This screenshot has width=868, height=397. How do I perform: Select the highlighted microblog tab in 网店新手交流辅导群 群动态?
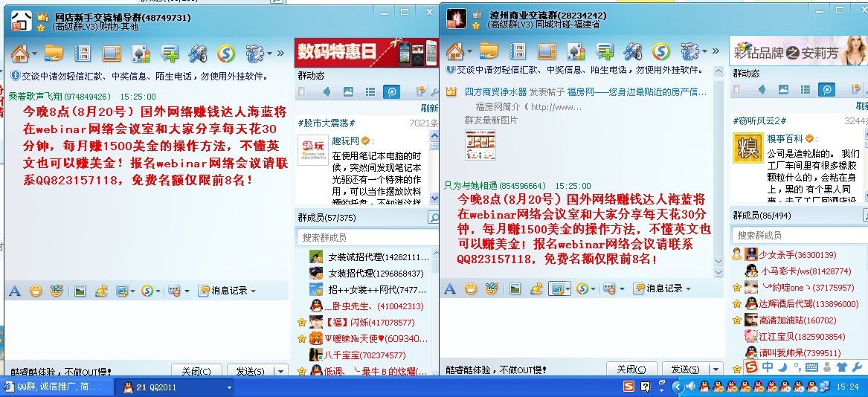point(391,91)
